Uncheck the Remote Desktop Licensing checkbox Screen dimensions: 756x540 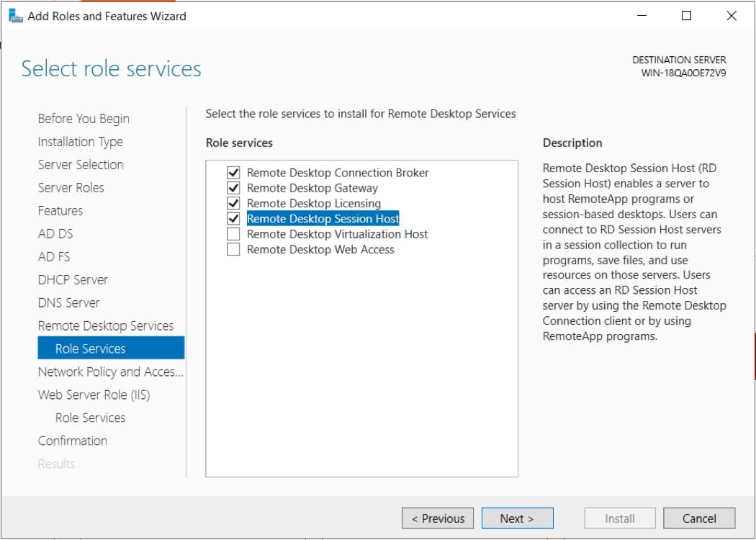tap(233, 204)
